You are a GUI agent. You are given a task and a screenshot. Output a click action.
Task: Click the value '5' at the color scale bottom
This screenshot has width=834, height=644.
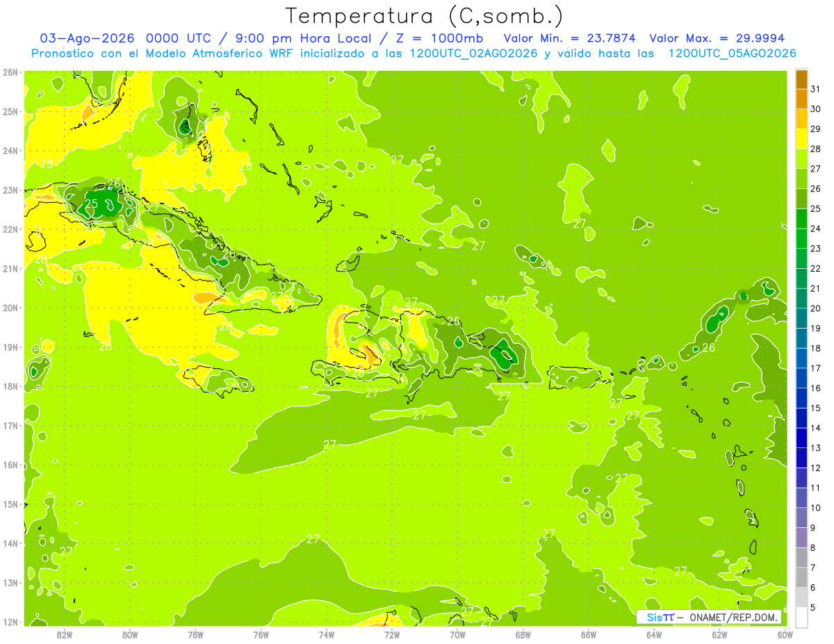click(813, 609)
